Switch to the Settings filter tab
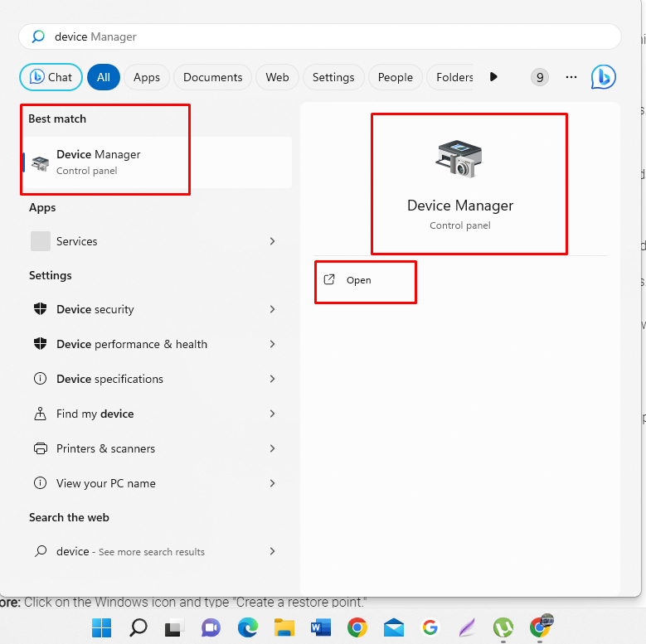The image size is (646, 644). (333, 77)
